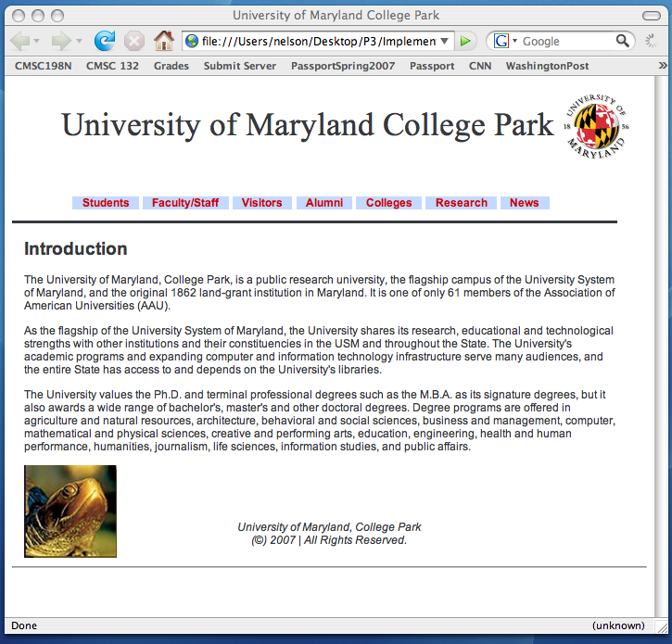Screen dimensions: 672x644
Task: Select the Research navigation tab
Action: (462, 203)
